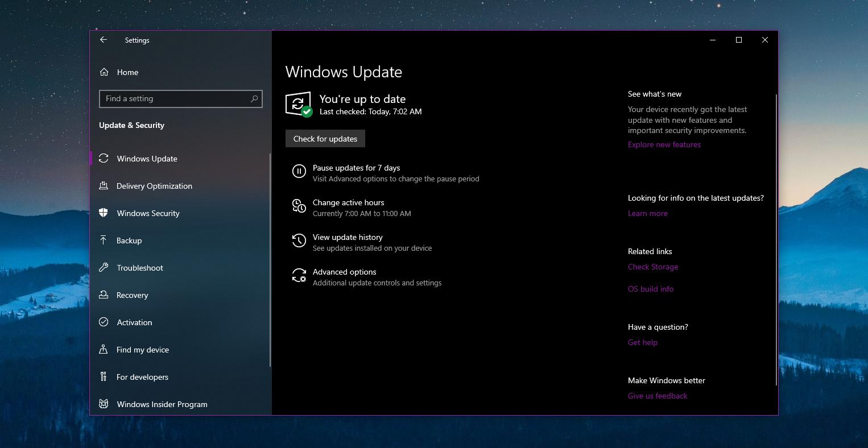Click the Check for updates button
This screenshot has width=868, height=448.
pos(325,138)
